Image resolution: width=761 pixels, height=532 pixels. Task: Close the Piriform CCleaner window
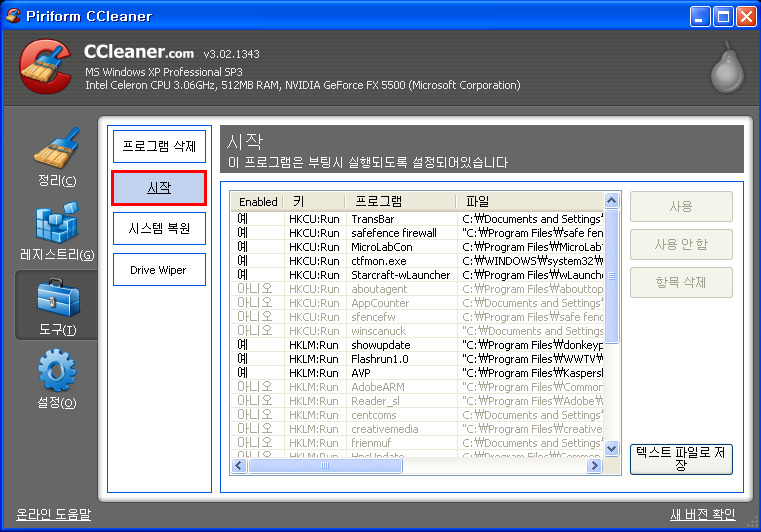click(x=746, y=17)
